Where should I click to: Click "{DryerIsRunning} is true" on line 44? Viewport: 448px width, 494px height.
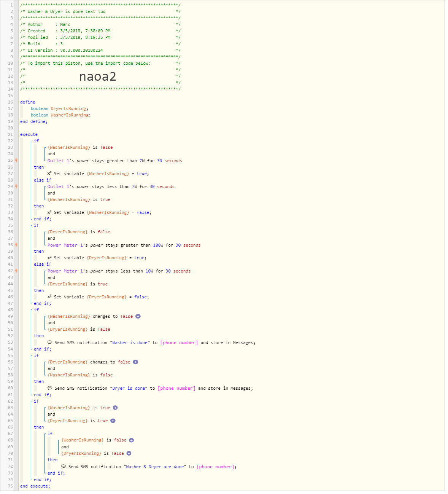(x=78, y=284)
